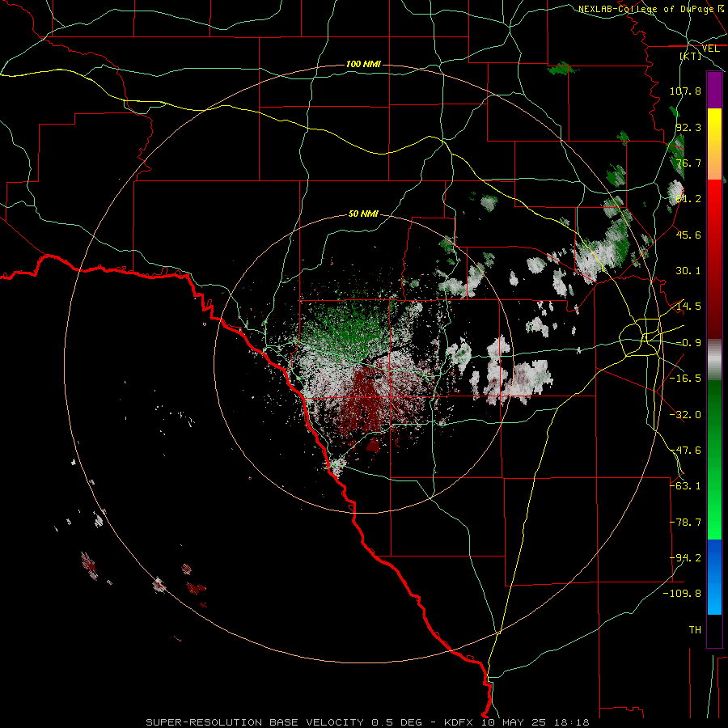728x728 pixels.
Task: Select the -0.9 velocity scale label
Action: 688,343
